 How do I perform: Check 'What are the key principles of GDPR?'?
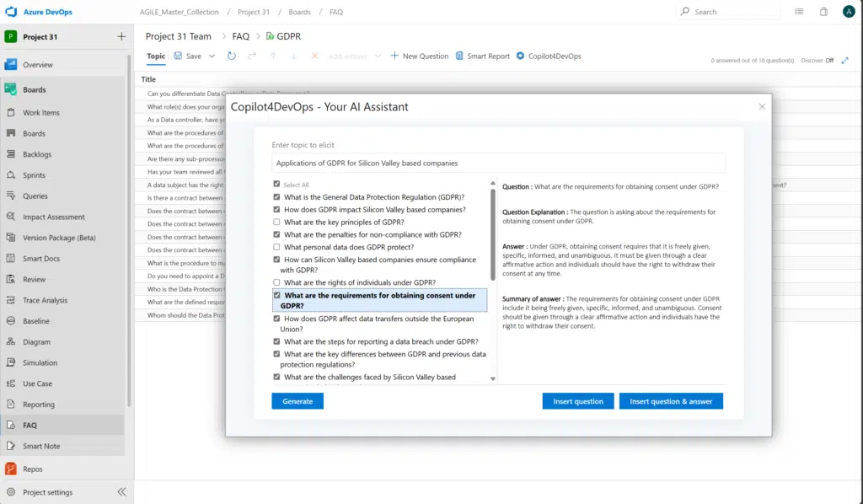(277, 223)
